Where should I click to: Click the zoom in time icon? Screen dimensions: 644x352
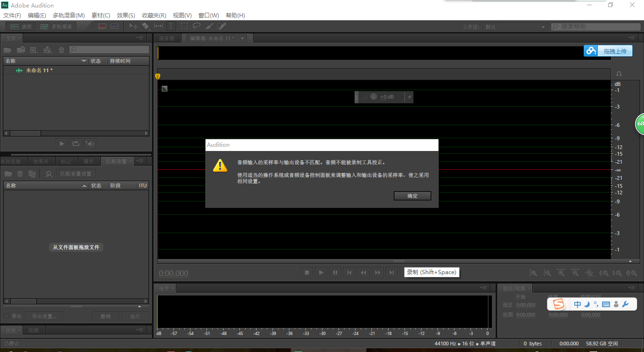pyautogui.click(x=561, y=273)
